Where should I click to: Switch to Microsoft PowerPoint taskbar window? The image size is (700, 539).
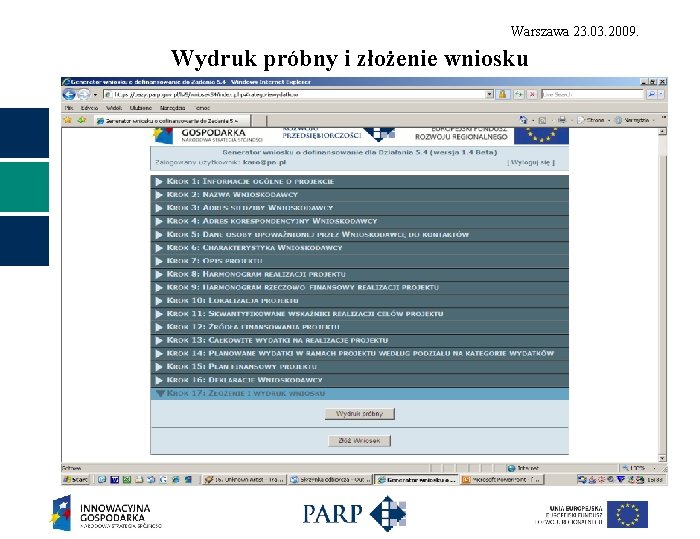tap(502, 480)
